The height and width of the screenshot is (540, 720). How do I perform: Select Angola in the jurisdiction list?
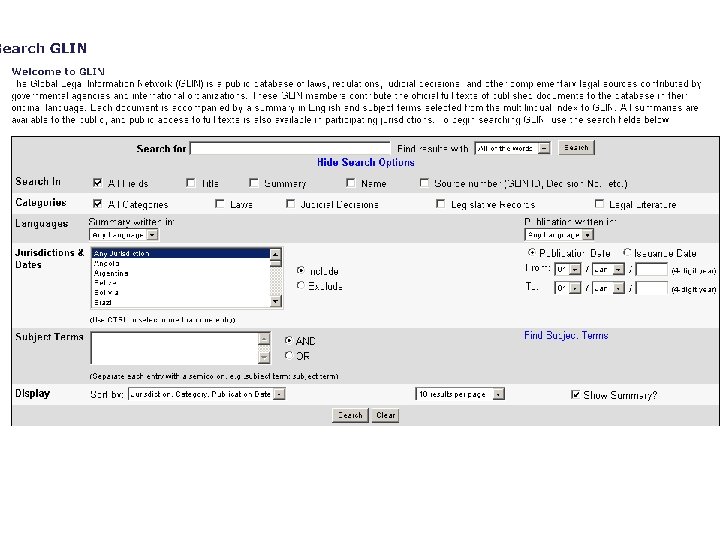180,264
